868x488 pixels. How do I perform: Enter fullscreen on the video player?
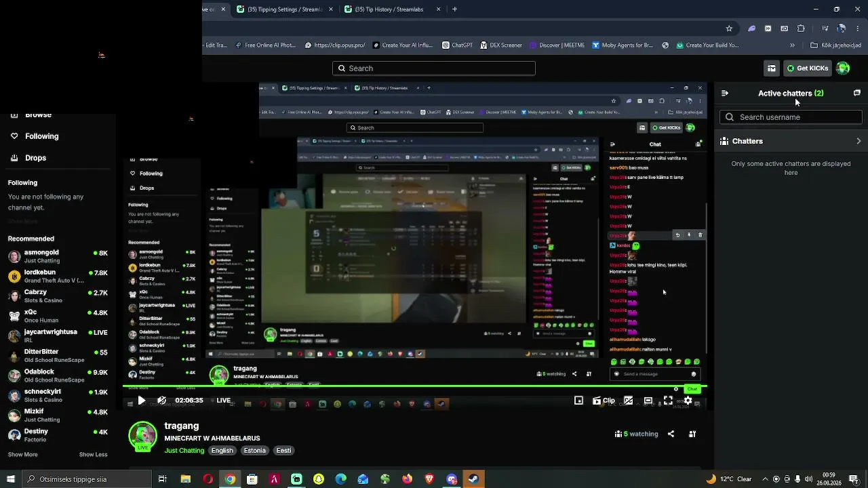(668, 401)
